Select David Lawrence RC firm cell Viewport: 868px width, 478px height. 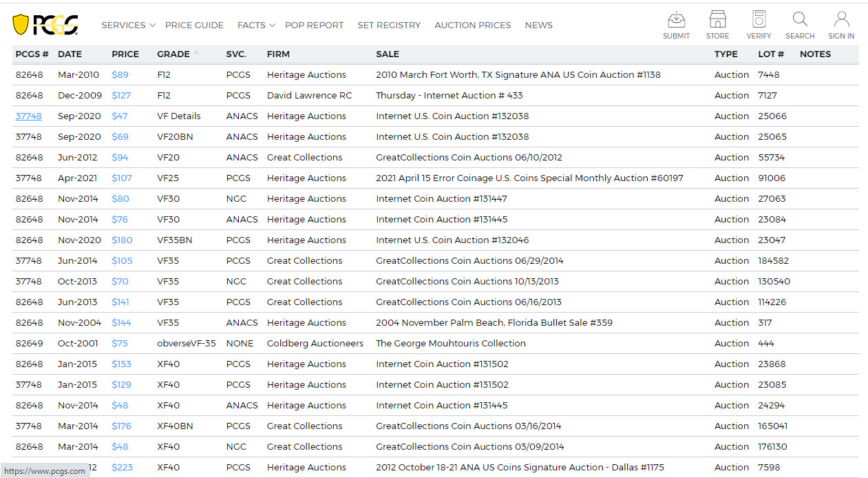click(x=309, y=95)
